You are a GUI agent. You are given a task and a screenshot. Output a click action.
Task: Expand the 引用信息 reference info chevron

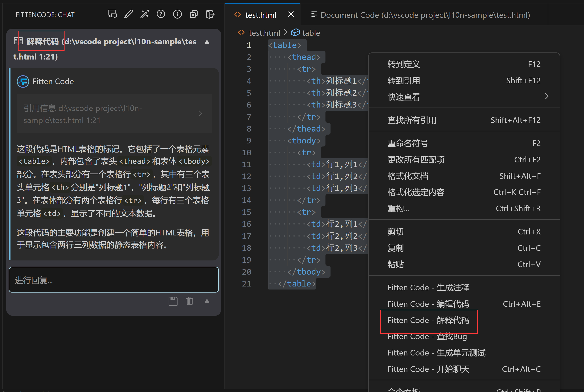click(200, 113)
